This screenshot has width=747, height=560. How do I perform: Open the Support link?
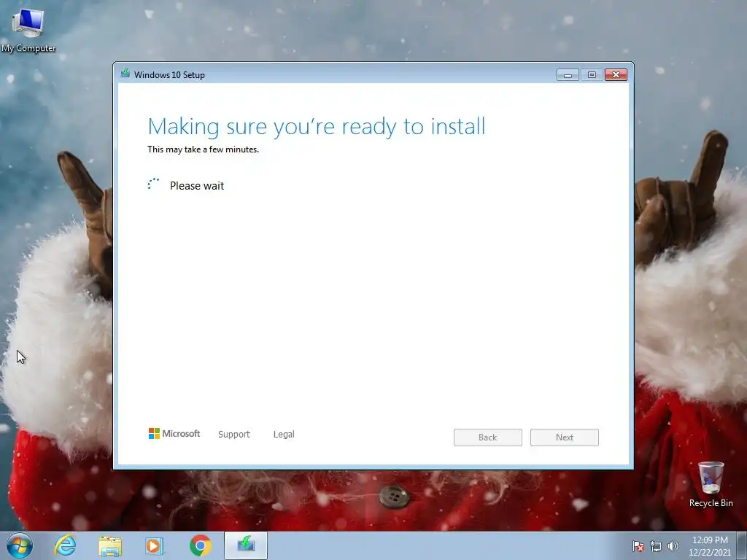234,435
